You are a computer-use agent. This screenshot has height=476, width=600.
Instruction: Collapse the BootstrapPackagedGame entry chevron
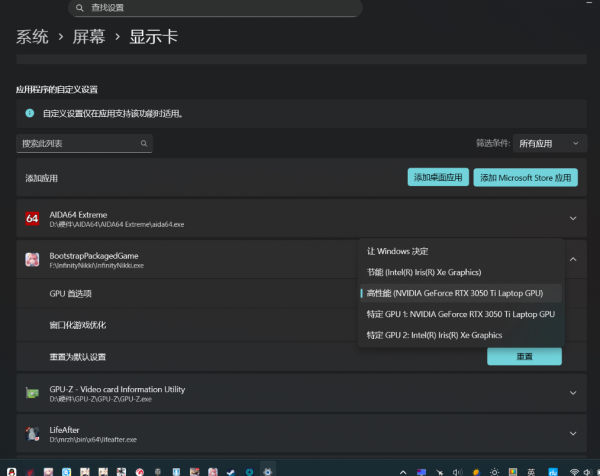pos(573,259)
